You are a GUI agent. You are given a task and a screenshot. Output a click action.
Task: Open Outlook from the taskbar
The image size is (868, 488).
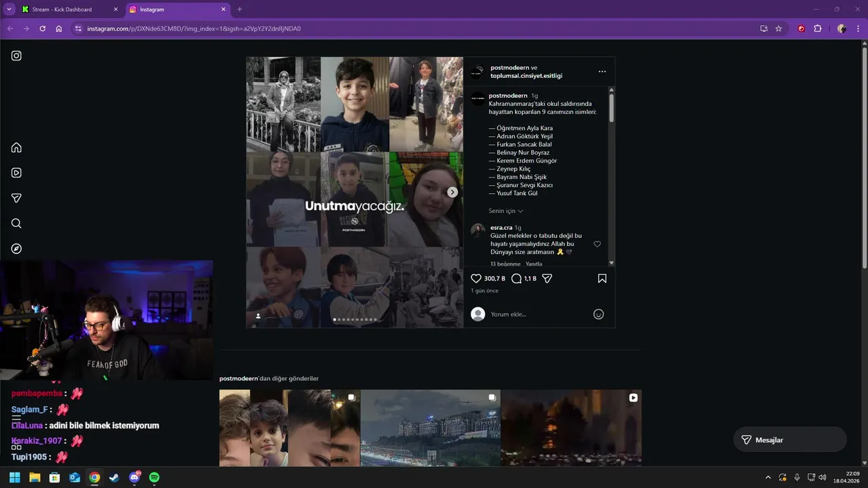pyautogui.click(x=75, y=477)
